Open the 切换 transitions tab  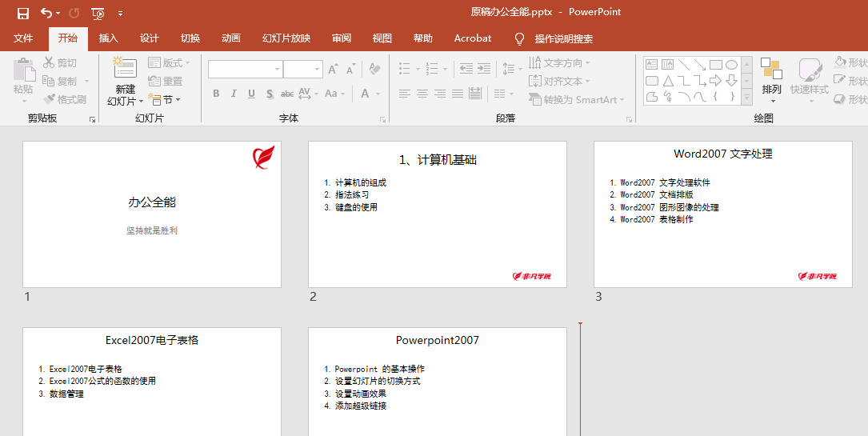[x=190, y=38]
